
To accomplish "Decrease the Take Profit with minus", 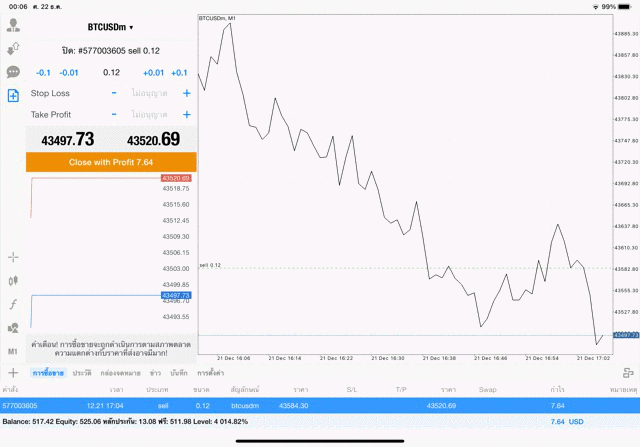I will point(114,114).
